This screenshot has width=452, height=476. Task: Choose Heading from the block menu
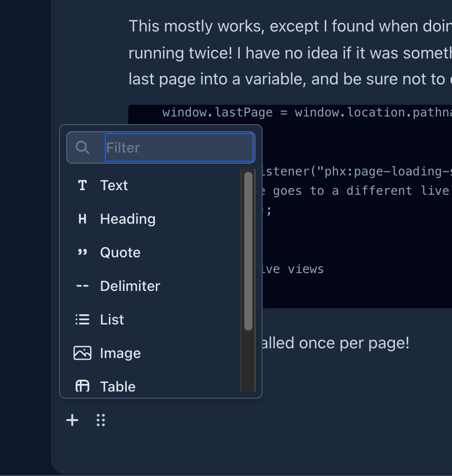click(x=127, y=219)
